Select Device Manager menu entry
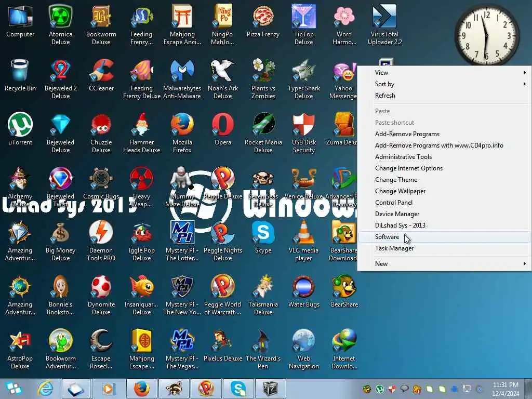The height and width of the screenshot is (399, 532). (x=445, y=214)
